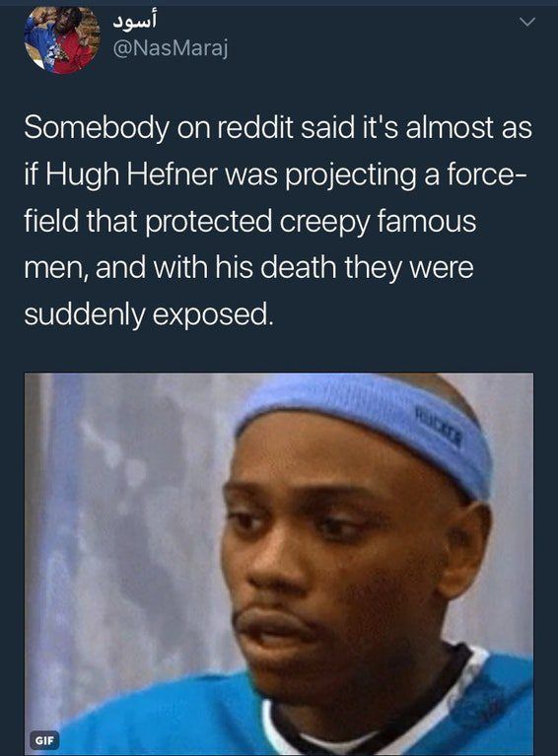Click the word "protected" in the tweet
Image resolution: width=558 pixels, height=756 pixels.
[209, 223]
